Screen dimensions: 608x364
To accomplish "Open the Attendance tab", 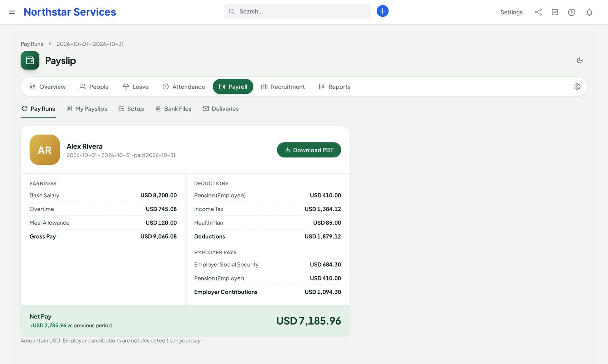I will pos(184,87).
